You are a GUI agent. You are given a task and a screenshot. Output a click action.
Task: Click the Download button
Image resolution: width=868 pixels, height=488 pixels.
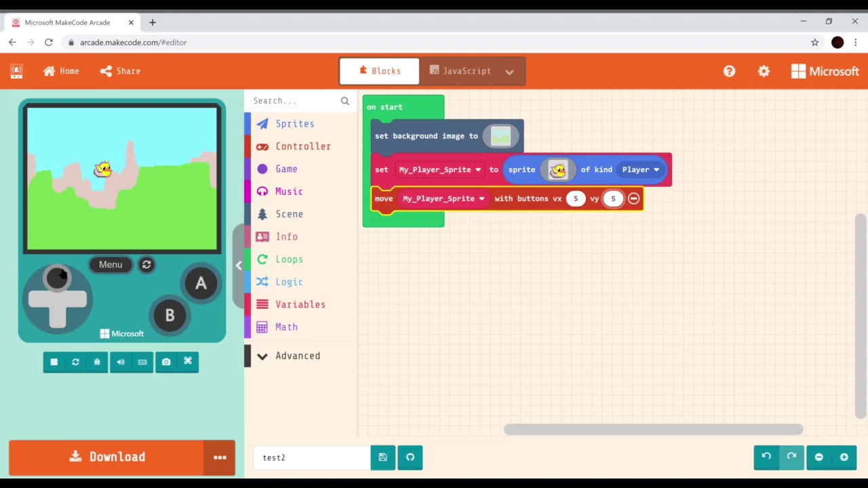(106, 457)
